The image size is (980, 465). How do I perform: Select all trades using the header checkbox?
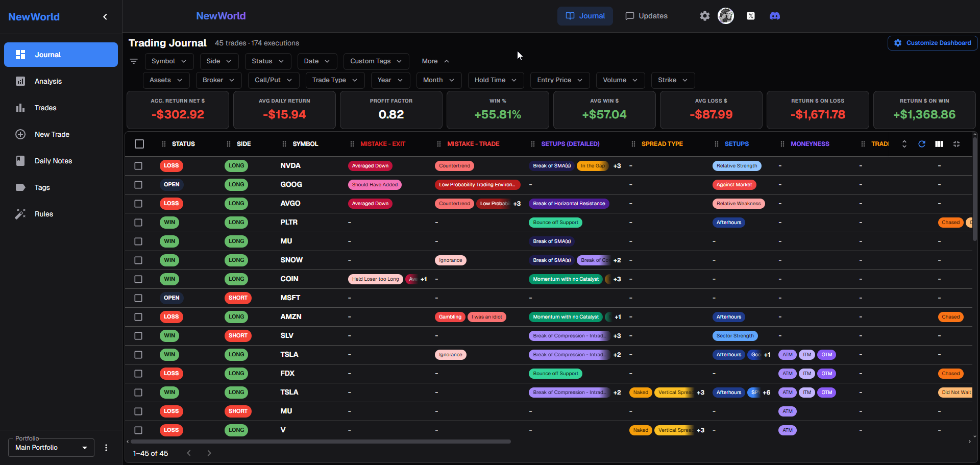(x=139, y=144)
